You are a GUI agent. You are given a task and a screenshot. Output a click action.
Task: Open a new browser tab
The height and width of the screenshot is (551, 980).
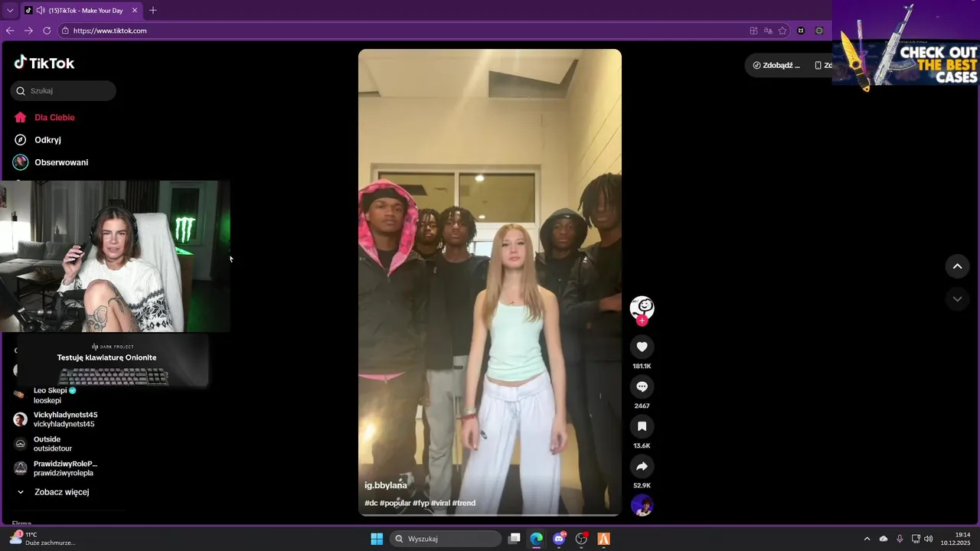pos(153,11)
